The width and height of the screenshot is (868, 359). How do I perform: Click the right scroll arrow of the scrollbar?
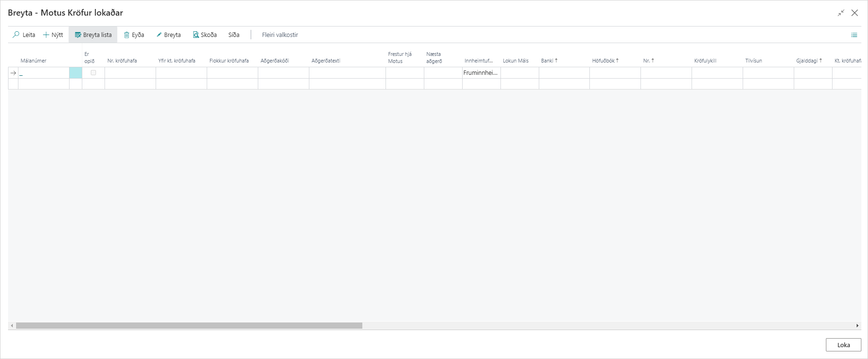pyautogui.click(x=857, y=326)
